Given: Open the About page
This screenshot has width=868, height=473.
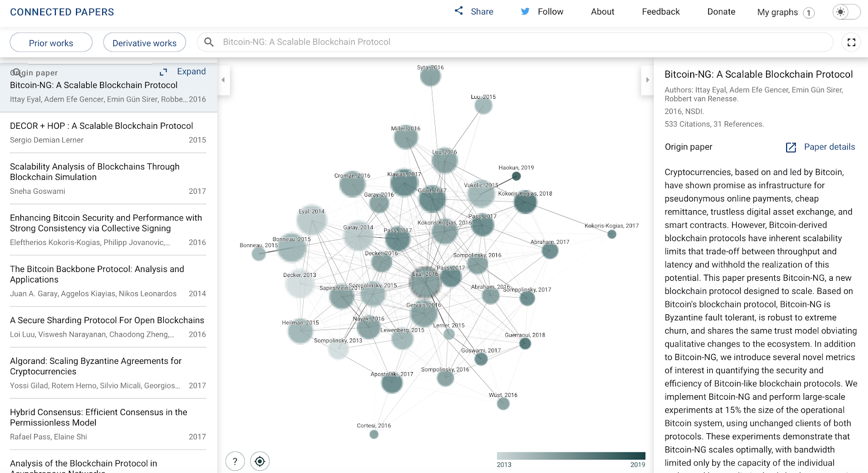Looking at the screenshot, I should pos(602,11).
